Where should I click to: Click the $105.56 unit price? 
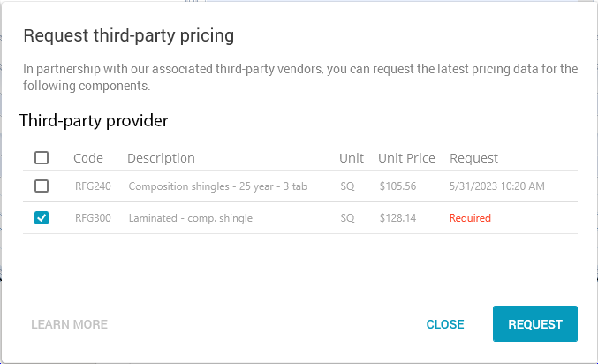397,186
